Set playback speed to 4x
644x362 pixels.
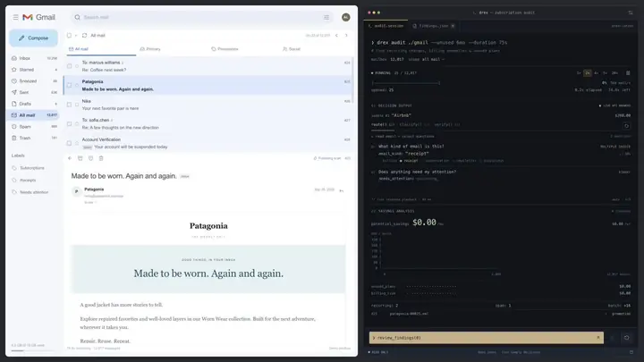coord(596,73)
